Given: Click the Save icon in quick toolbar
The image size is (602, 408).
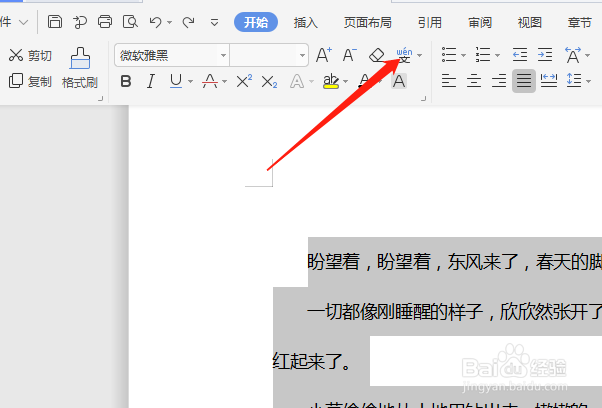Looking at the screenshot, I should pos(55,22).
